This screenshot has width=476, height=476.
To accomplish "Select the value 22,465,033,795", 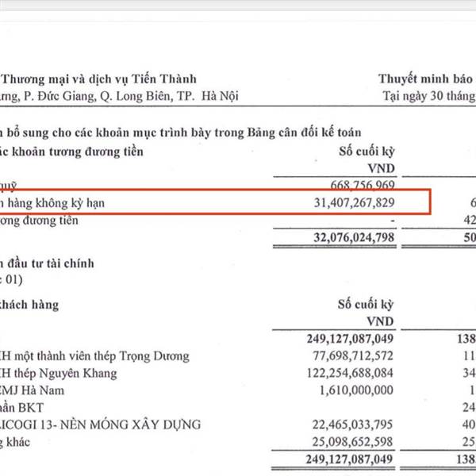I will tap(353, 424).
